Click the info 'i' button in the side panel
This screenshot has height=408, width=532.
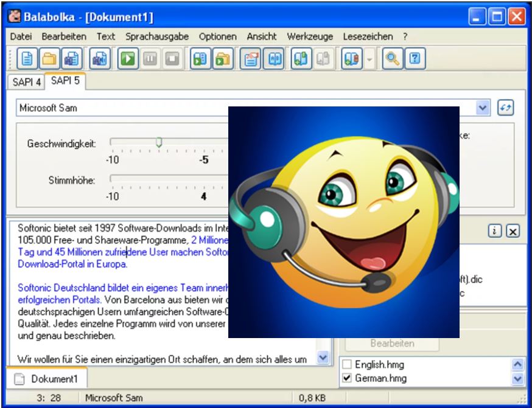tap(495, 231)
